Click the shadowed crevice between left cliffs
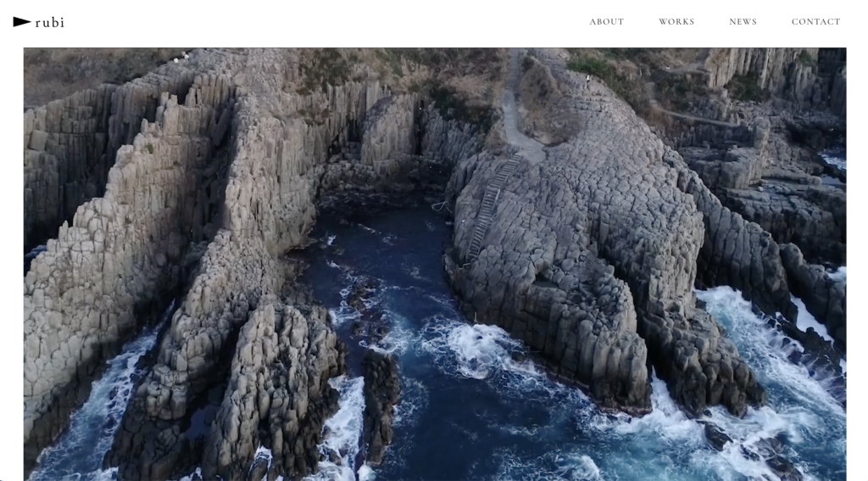 click(216, 170)
